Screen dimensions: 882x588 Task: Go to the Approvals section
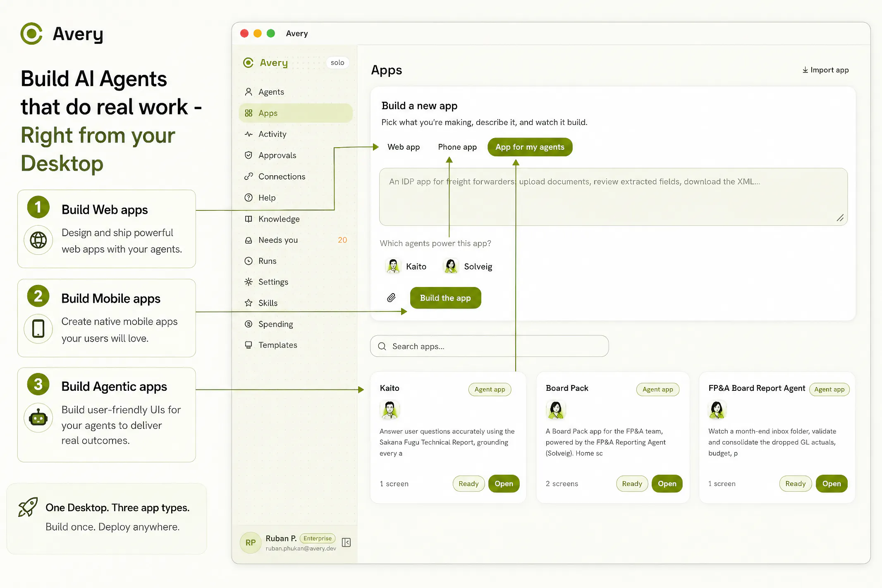coord(296,155)
